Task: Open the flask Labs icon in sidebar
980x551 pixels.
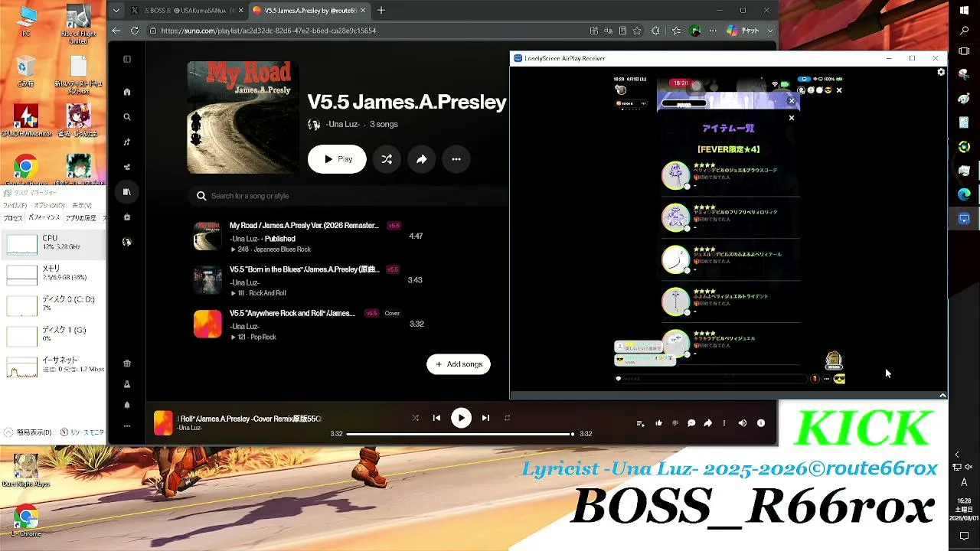Action: point(127,384)
